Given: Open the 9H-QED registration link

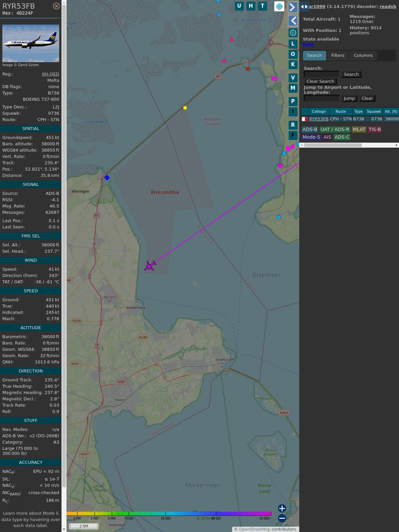Looking at the screenshot, I should pyautogui.click(x=51, y=74).
